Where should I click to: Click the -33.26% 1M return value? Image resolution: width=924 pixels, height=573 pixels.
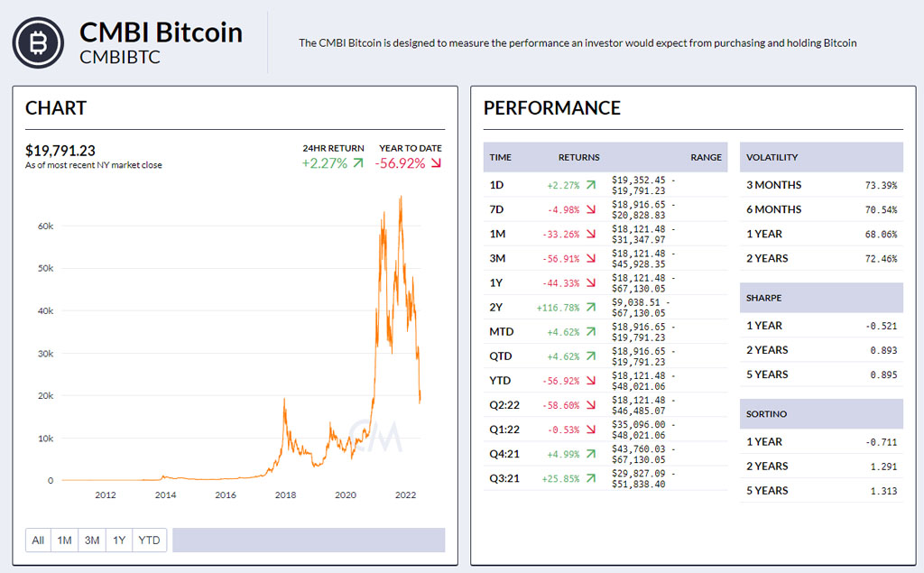click(560, 234)
